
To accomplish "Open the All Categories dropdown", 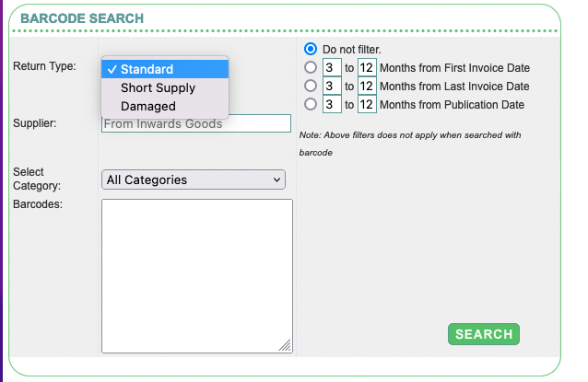I will pos(194,179).
